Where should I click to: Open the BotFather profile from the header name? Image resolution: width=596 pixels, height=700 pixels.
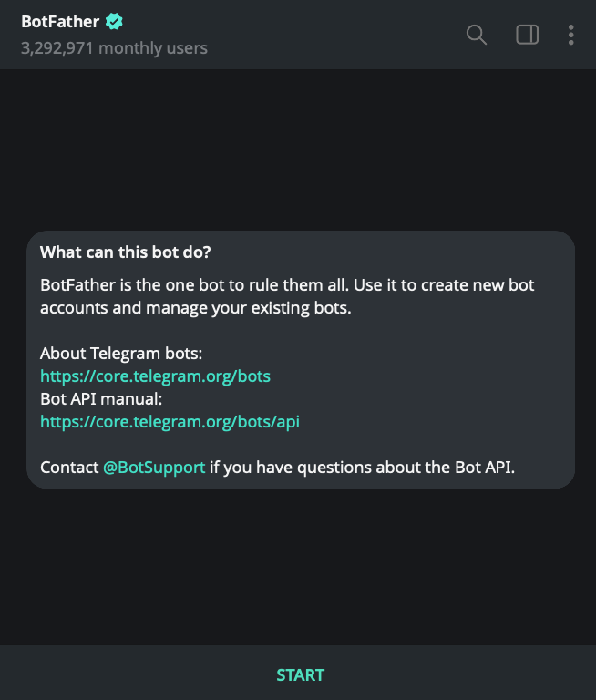click(x=60, y=22)
